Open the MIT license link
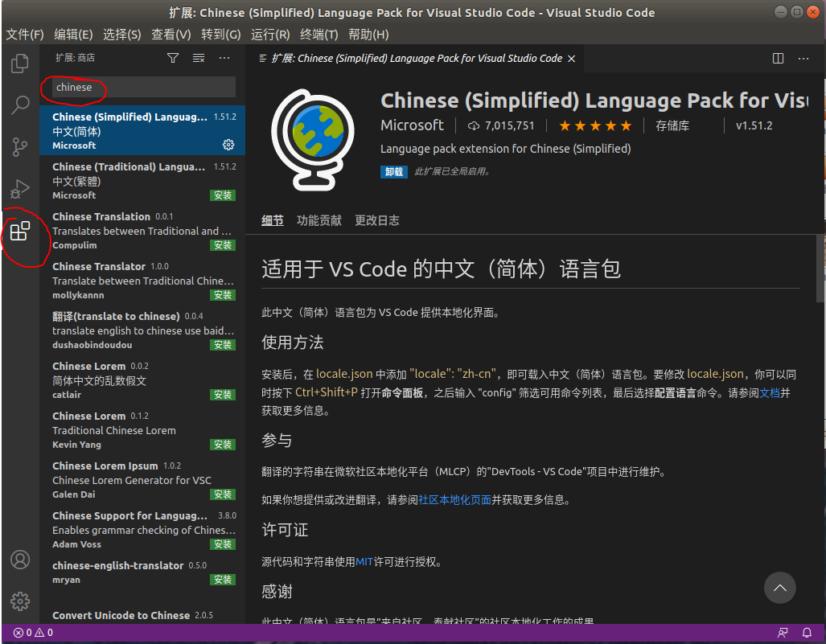 point(364,562)
